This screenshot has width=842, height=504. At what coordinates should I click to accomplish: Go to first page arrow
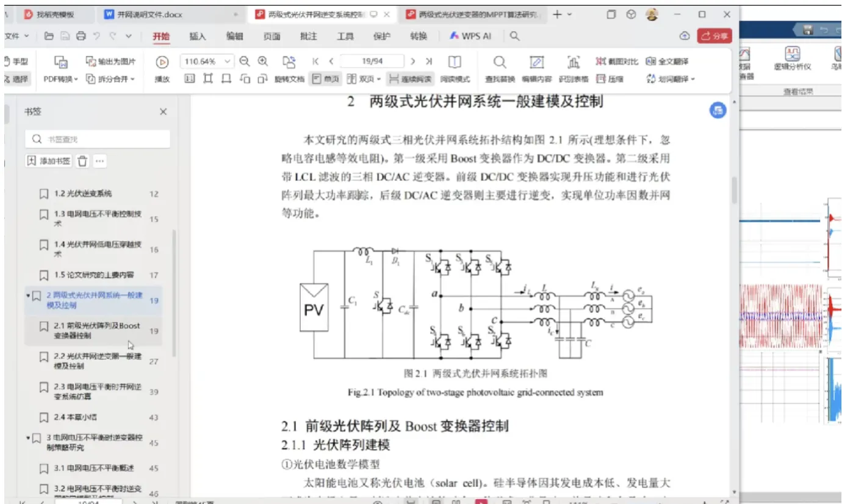pos(315,61)
